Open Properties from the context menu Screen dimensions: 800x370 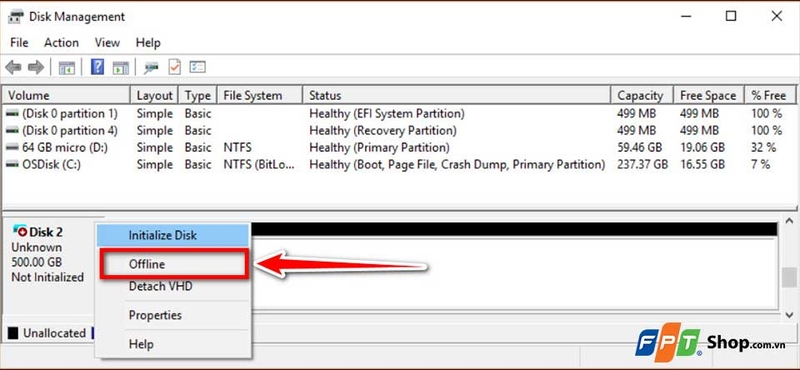173,315
